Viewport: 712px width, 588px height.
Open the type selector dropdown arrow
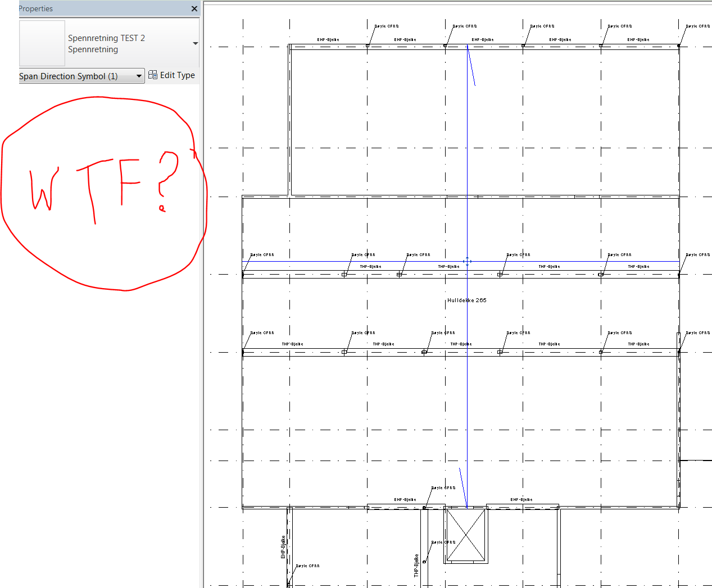coord(195,43)
